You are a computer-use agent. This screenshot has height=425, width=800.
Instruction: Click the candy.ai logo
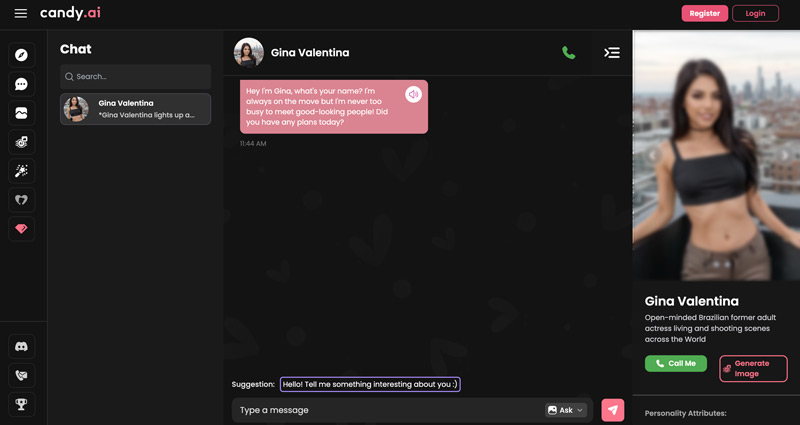pyautogui.click(x=70, y=13)
